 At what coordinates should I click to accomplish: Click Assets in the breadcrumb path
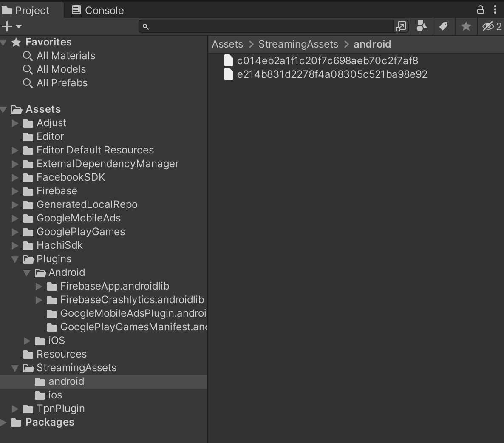227,44
